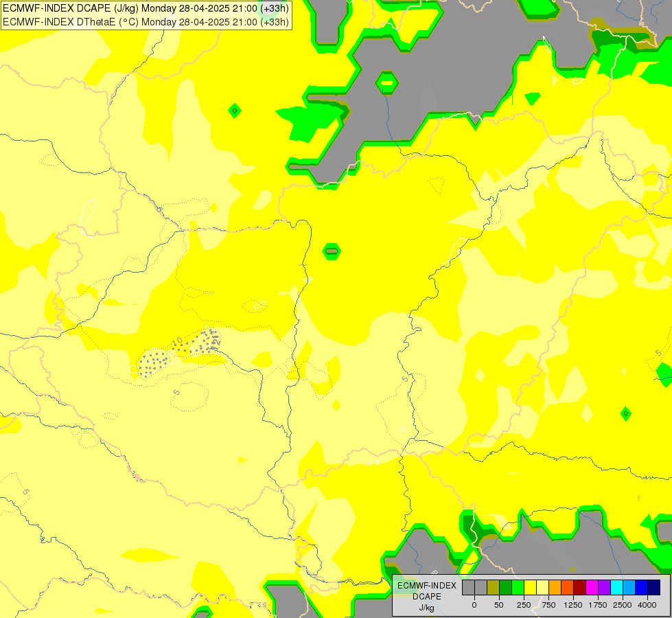Select the cyan legend swatch
The image size is (672, 618).
point(617,588)
